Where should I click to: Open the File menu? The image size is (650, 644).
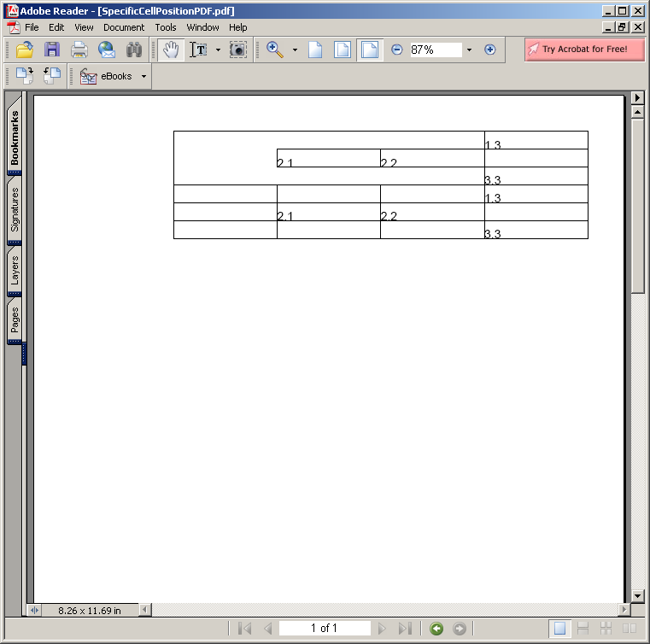pos(32,27)
